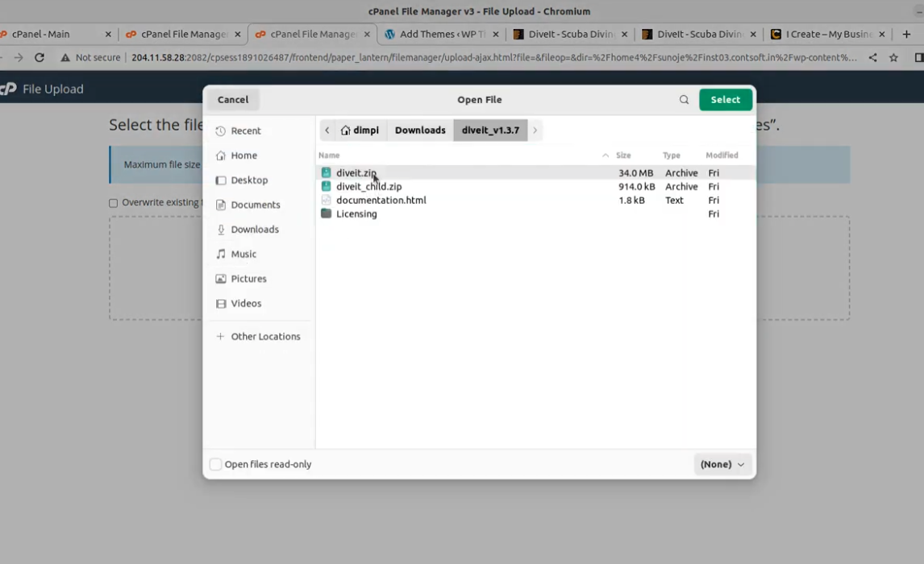Click the path bar forward chevron
The height and width of the screenshot is (564, 924).
tap(535, 130)
